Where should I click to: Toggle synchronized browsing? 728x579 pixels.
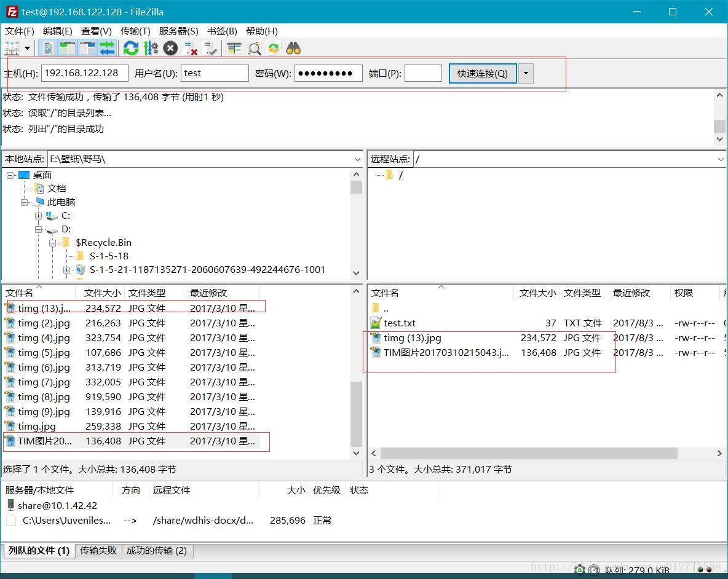click(x=274, y=48)
